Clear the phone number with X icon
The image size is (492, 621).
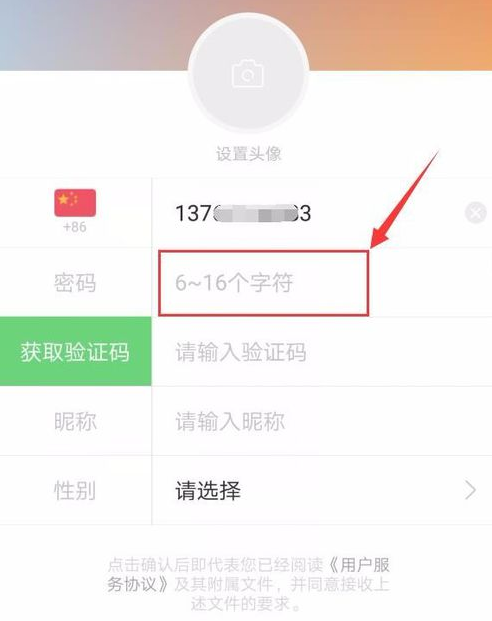click(475, 213)
